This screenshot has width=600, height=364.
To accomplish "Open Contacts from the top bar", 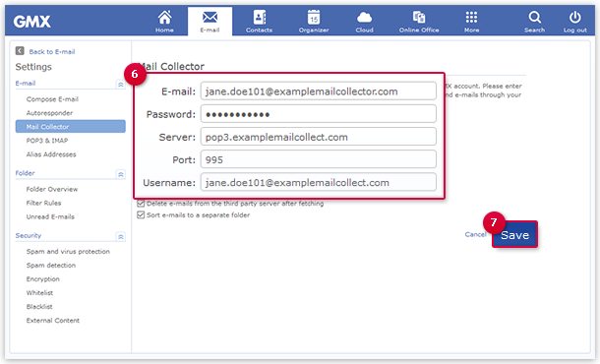I will pyautogui.click(x=259, y=21).
